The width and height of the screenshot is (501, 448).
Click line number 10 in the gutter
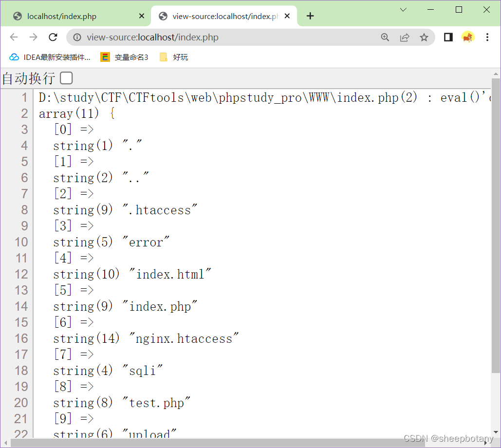(x=21, y=242)
